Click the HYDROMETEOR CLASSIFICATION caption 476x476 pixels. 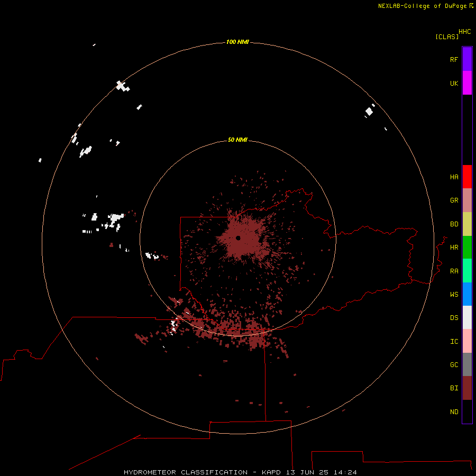point(186,472)
